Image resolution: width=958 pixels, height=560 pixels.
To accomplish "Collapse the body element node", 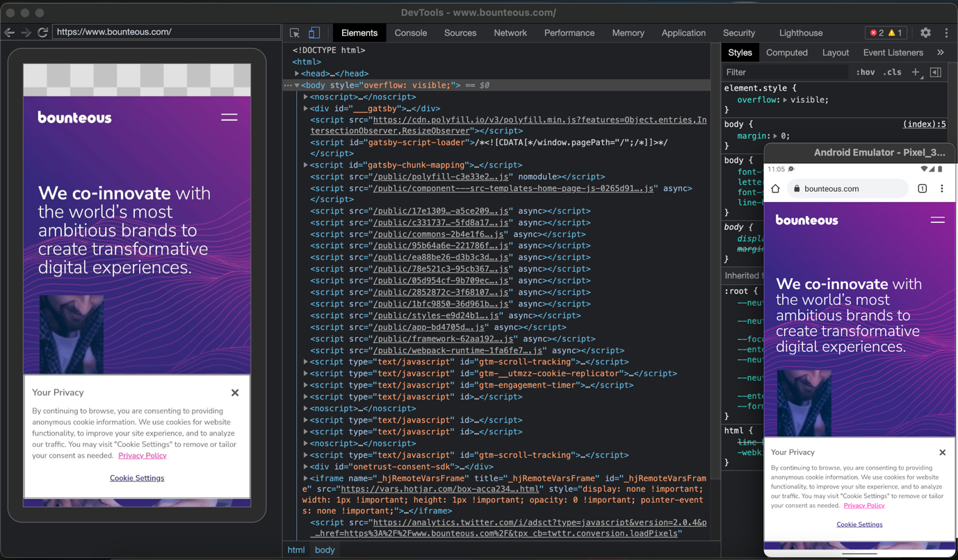I will 297,85.
